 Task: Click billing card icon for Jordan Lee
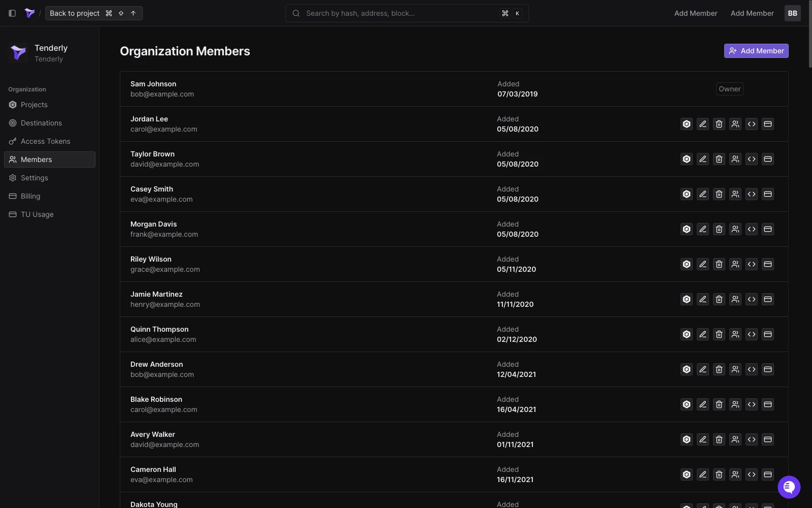(768, 124)
